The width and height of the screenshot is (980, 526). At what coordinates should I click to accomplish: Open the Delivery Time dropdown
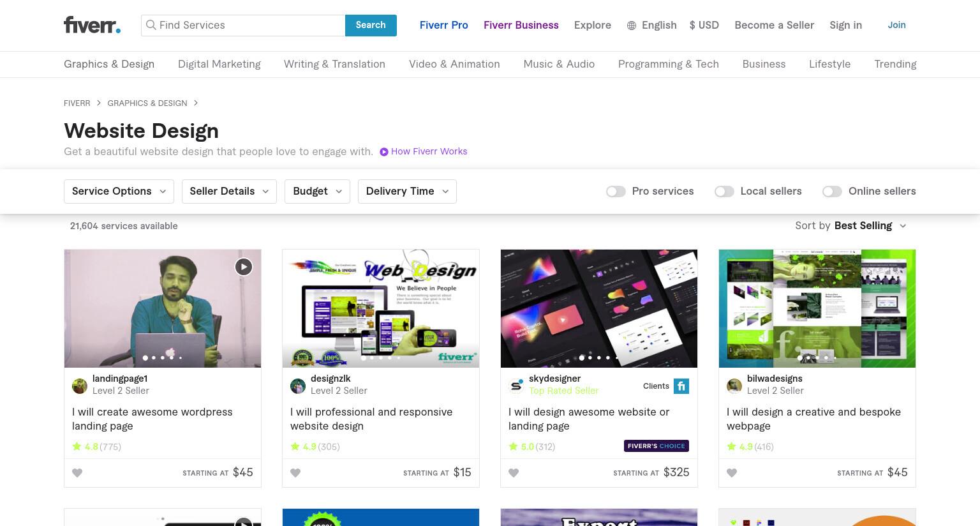pyautogui.click(x=407, y=192)
